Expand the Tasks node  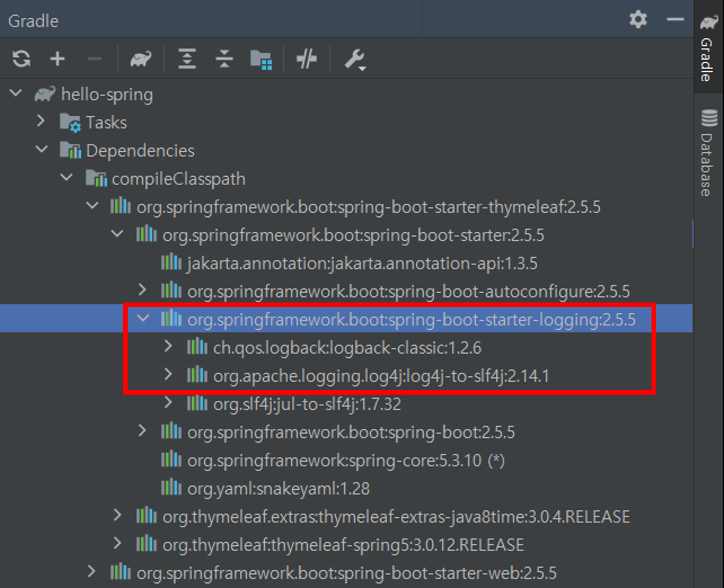(41, 121)
